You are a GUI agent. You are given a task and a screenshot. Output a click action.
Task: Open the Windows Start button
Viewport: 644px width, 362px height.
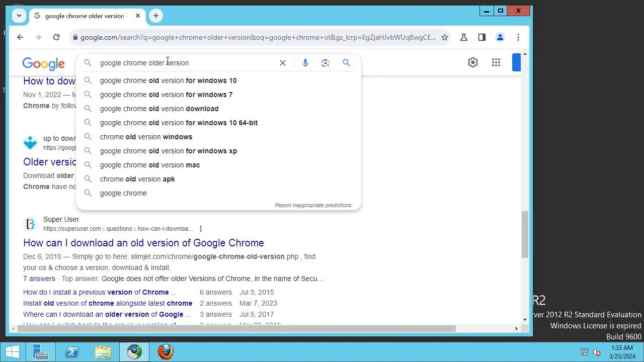click(x=12, y=352)
